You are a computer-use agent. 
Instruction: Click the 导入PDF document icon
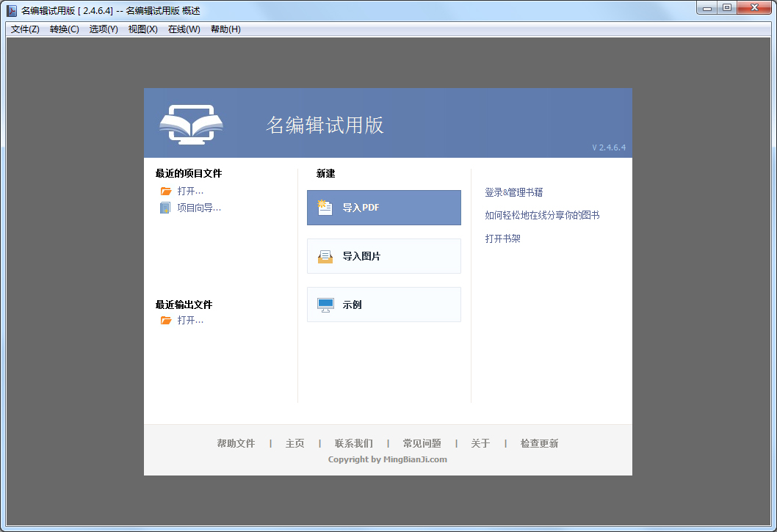(325, 208)
